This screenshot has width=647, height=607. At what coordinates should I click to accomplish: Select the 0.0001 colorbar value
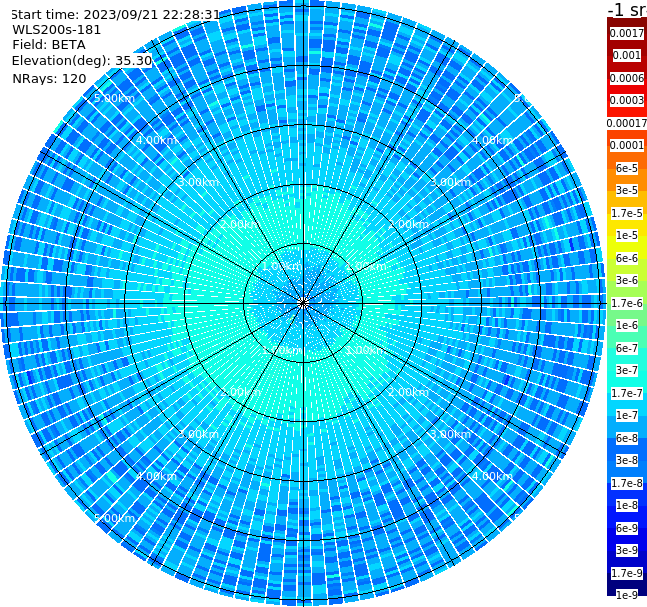tap(627, 145)
